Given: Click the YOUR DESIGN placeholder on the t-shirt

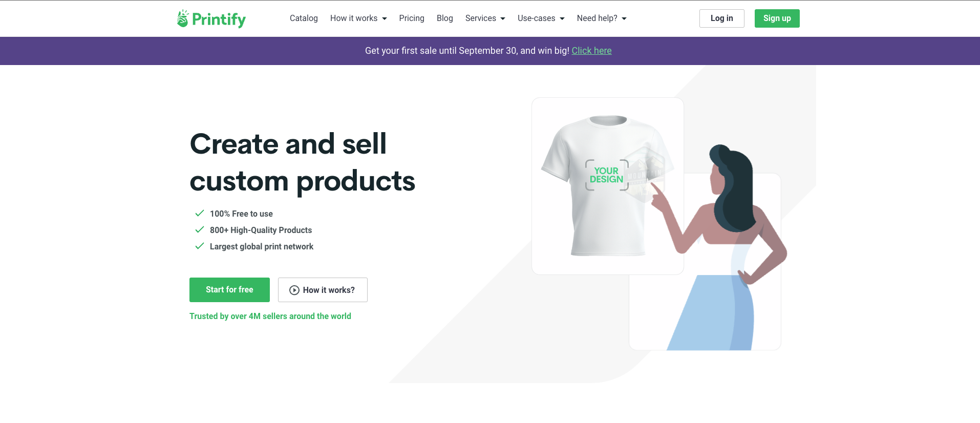Looking at the screenshot, I should pos(607,175).
